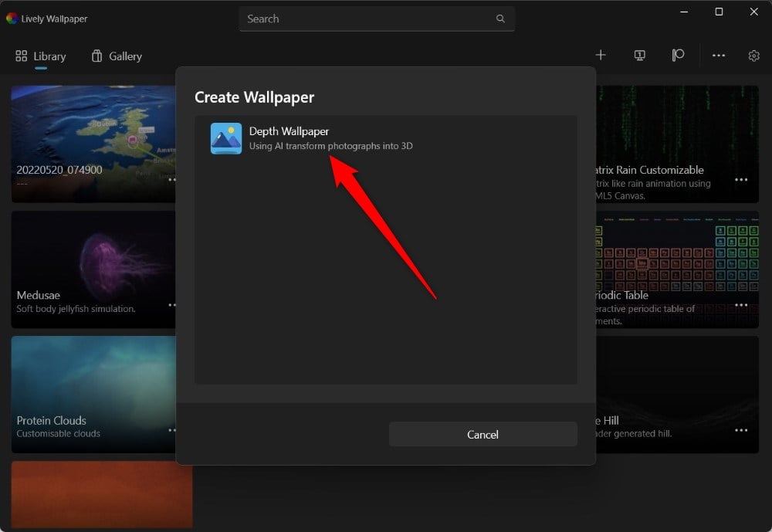Click Cancel in Create Wallpaper dialog
This screenshot has height=532, width=772.
(483, 435)
